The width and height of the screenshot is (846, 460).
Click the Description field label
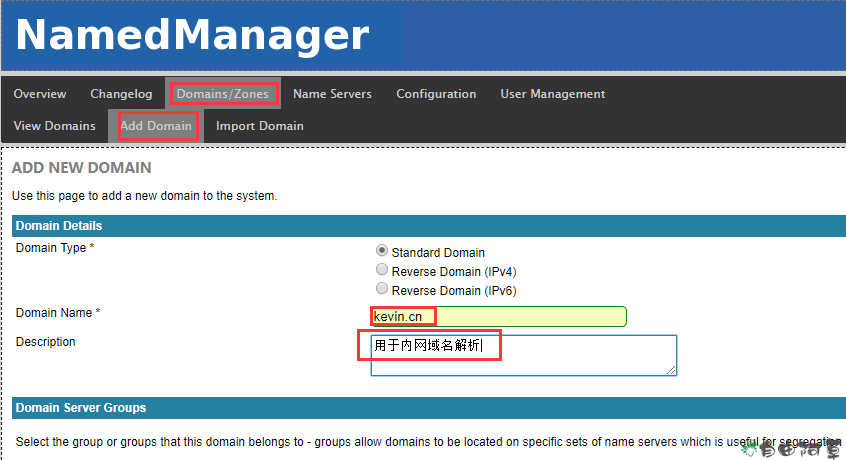(x=45, y=342)
